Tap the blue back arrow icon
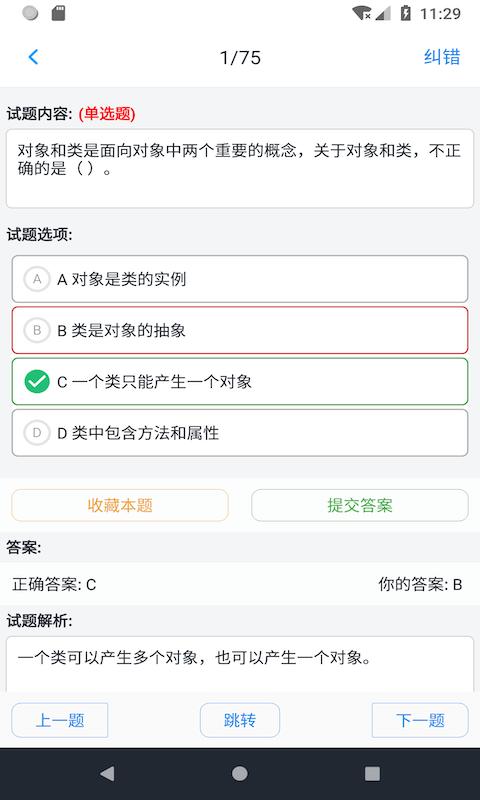Image resolution: width=480 pixels, height=800 pixels. click(x=34, y=57)
